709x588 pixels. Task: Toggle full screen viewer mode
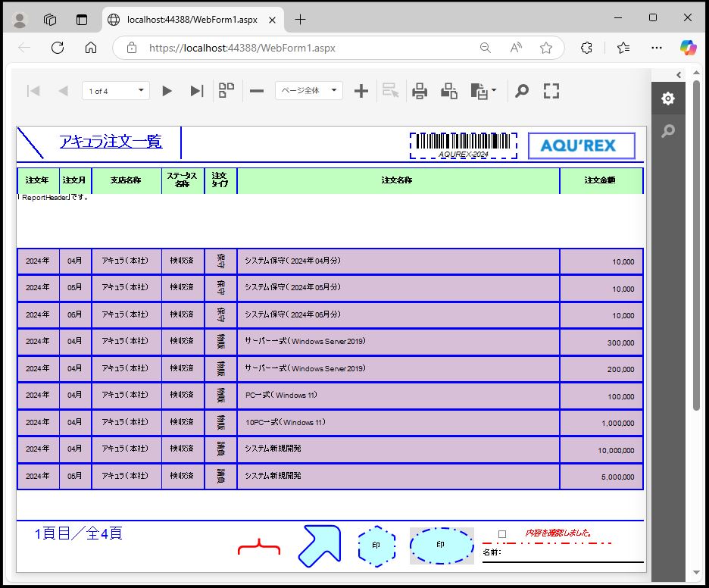point(551,91)
